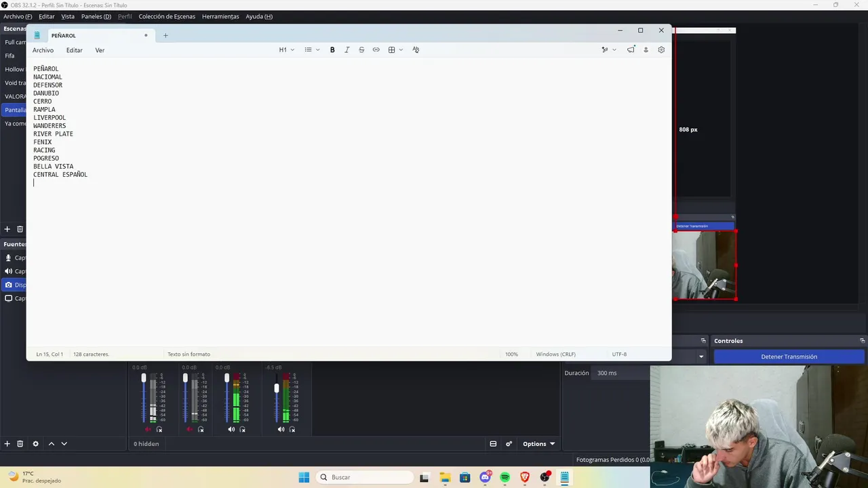The height and width of the screenshot is (488, 868).
Task: Move the source down with the arrow
Action: coord(64,443)
